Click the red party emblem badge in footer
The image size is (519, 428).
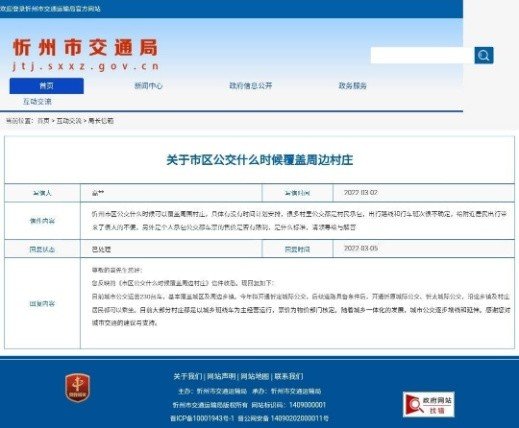78,387
